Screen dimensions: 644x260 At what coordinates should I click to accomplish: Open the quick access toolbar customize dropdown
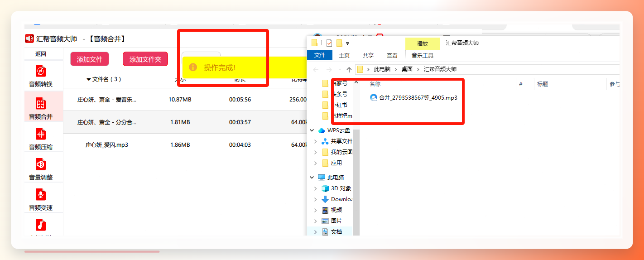pyautogui.click(x=347, y=43)
